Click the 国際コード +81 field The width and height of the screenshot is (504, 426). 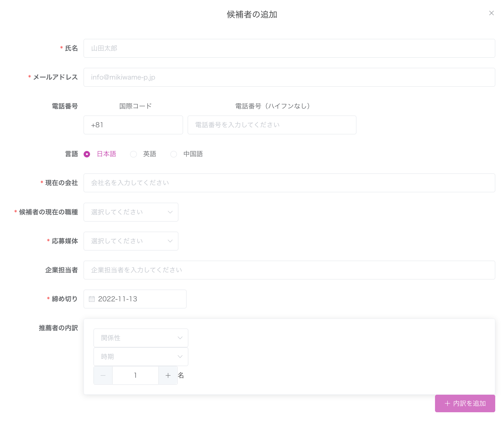tap(133, 125)
